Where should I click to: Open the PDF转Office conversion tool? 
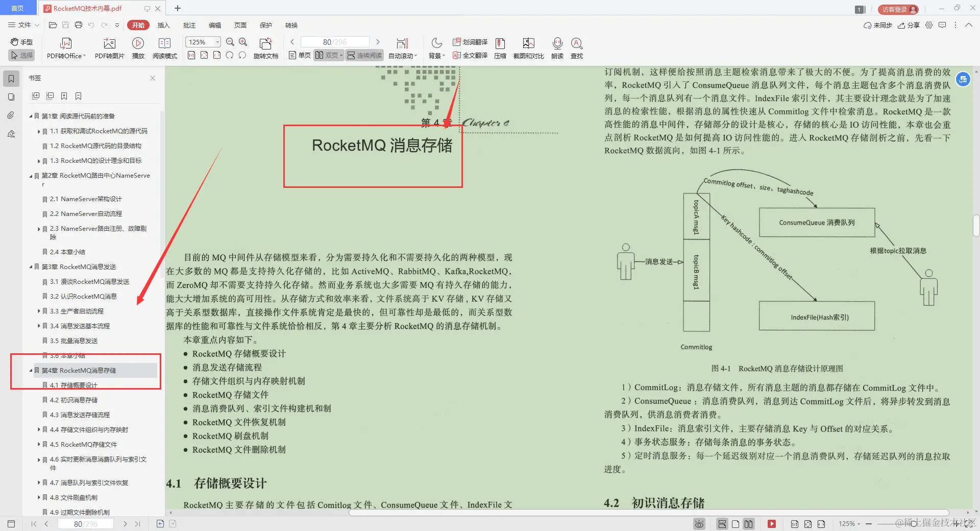(65, 49)
